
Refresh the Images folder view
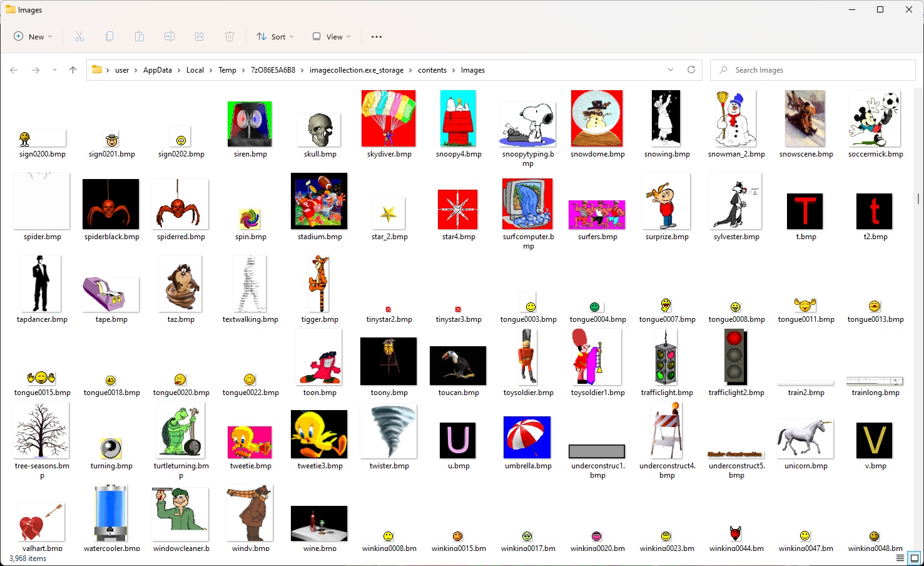[691, 69]
